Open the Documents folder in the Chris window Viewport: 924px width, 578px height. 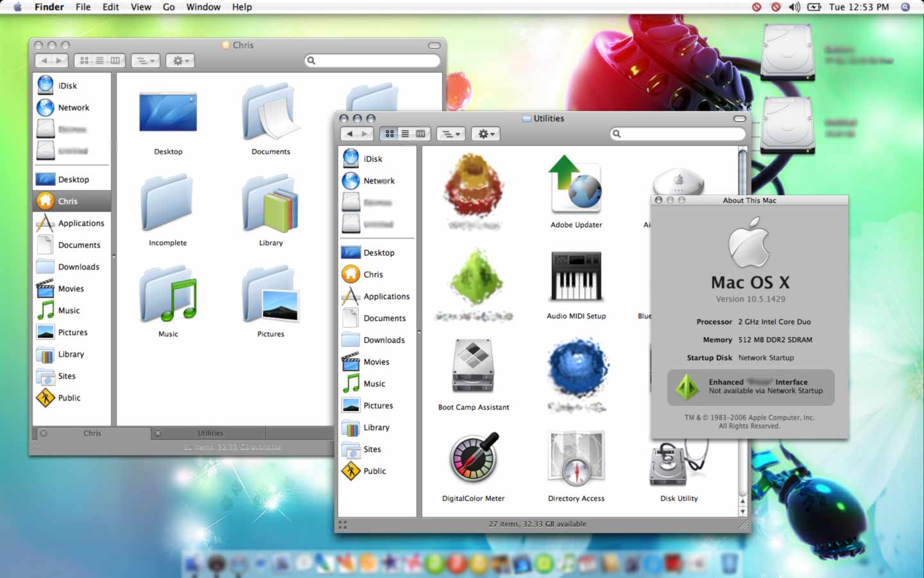pos(270,112)
